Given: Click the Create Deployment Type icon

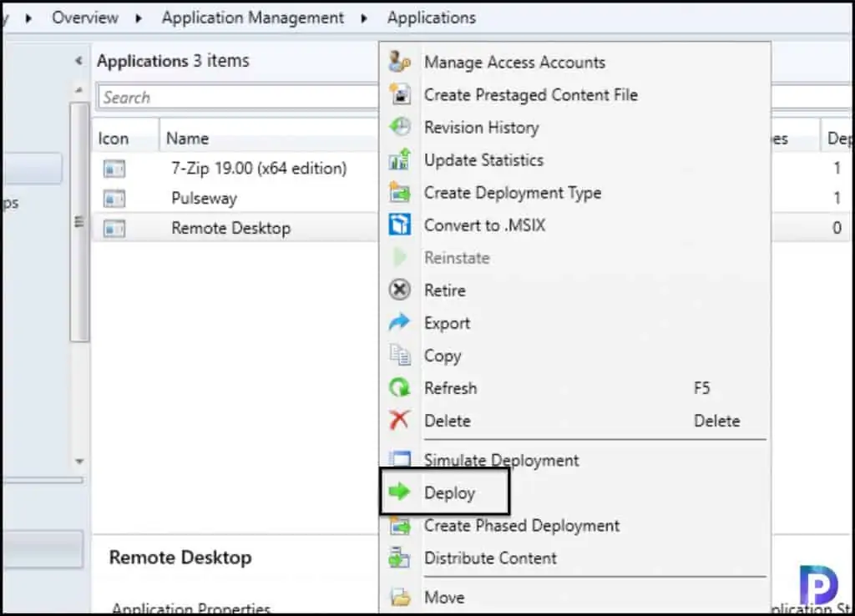Looking at the screenshot, I should (400, 192).
